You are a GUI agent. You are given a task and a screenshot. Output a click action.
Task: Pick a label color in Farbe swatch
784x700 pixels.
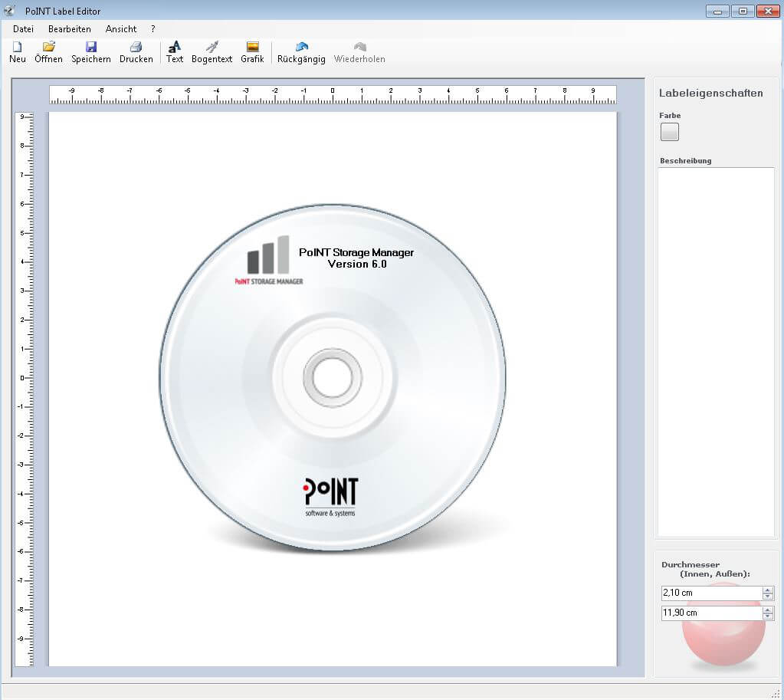670,132
